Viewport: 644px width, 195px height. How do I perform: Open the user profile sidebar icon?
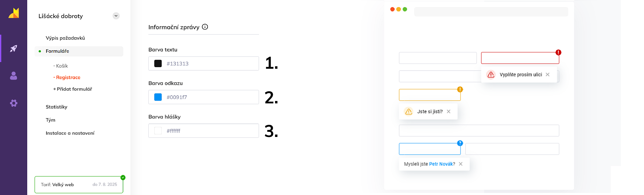tap(13, 76)
